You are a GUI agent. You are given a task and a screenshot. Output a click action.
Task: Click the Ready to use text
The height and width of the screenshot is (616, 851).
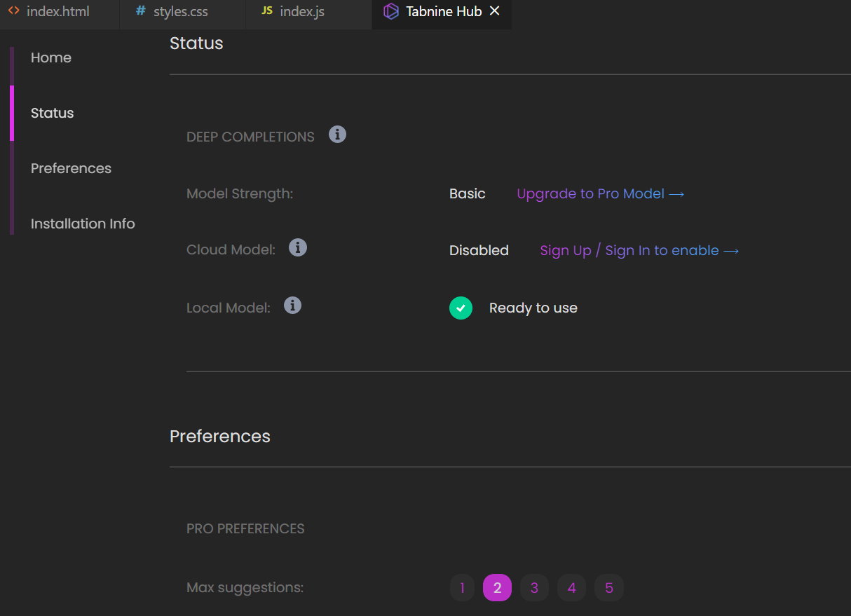[533, 308]
